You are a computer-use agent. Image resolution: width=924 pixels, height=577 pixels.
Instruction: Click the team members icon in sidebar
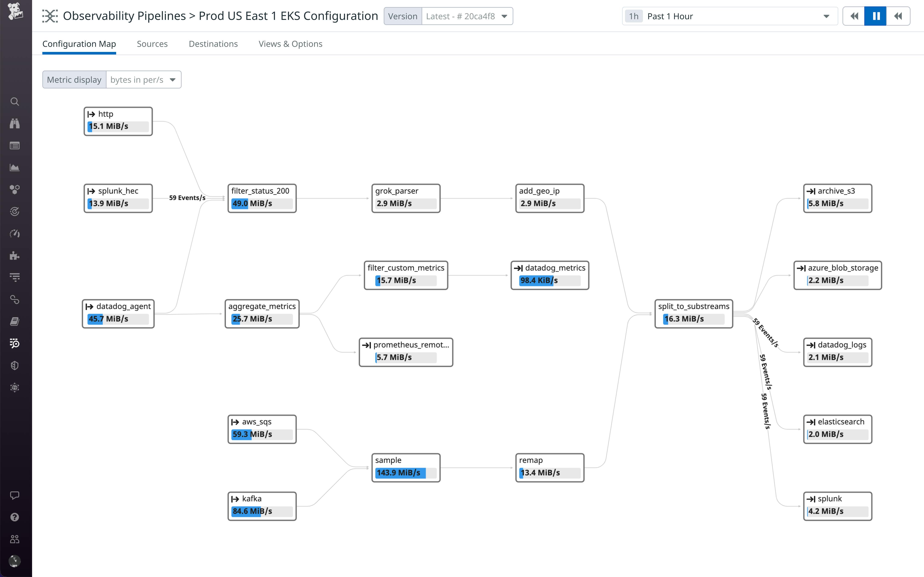[x=15, y=539]
